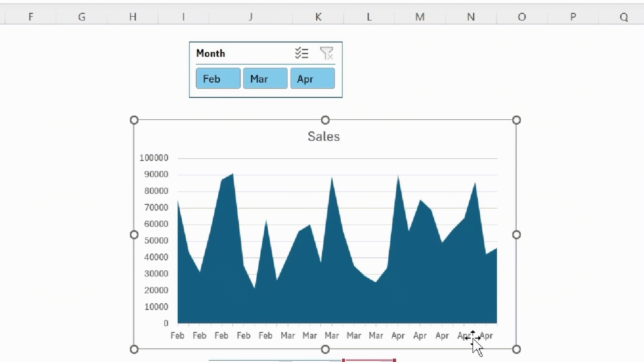Toggle the slicer Multi-Select icon
Screen dimensions: 644x362
(x=301, y=53)
